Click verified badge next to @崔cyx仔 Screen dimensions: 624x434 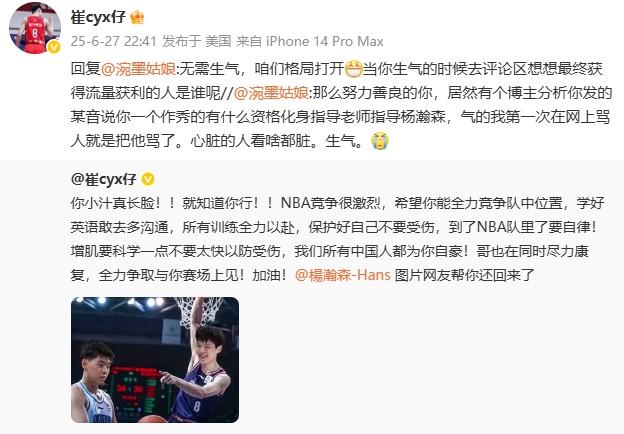tap(148, 179)
